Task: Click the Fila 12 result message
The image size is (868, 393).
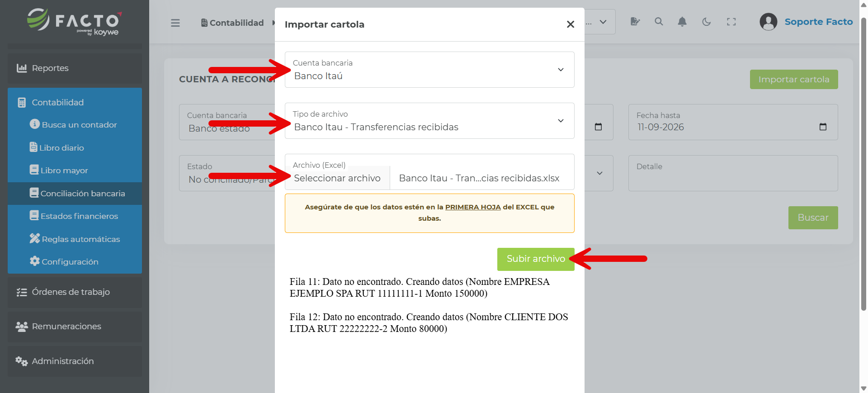Action: [429, 323]
